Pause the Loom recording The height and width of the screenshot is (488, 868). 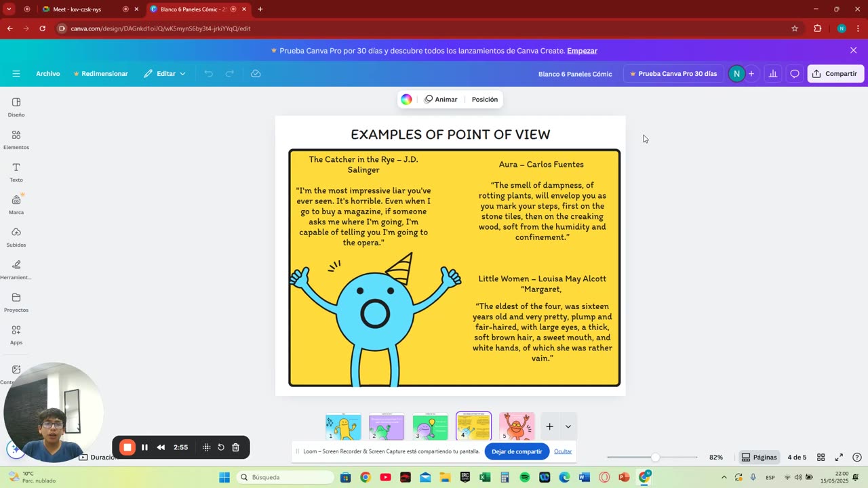tap(144, 447)
